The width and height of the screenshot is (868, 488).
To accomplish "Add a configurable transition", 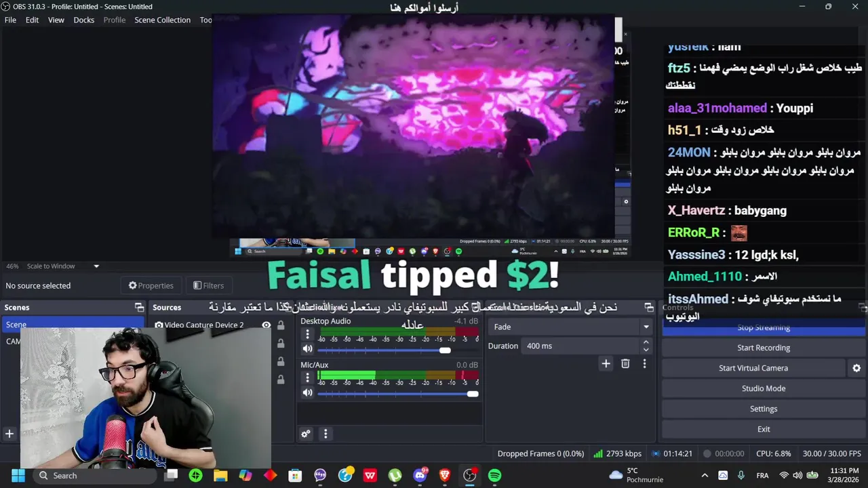I will click(606, 364).
